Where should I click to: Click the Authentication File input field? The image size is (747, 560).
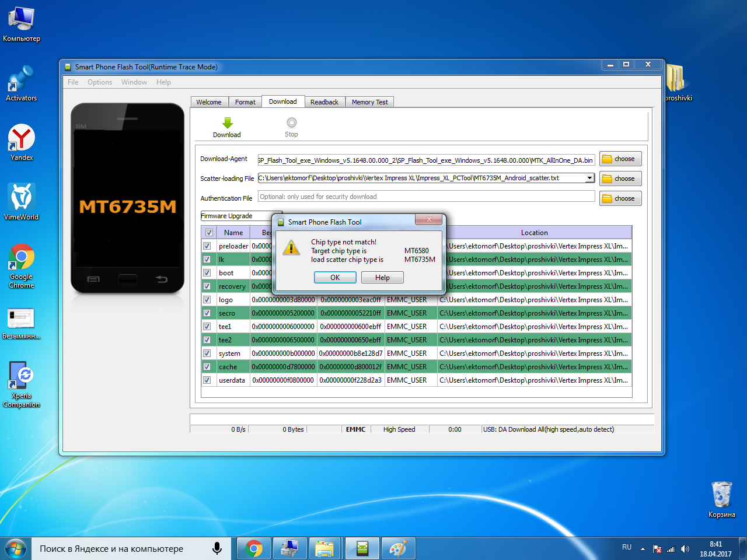coord(426,197)
